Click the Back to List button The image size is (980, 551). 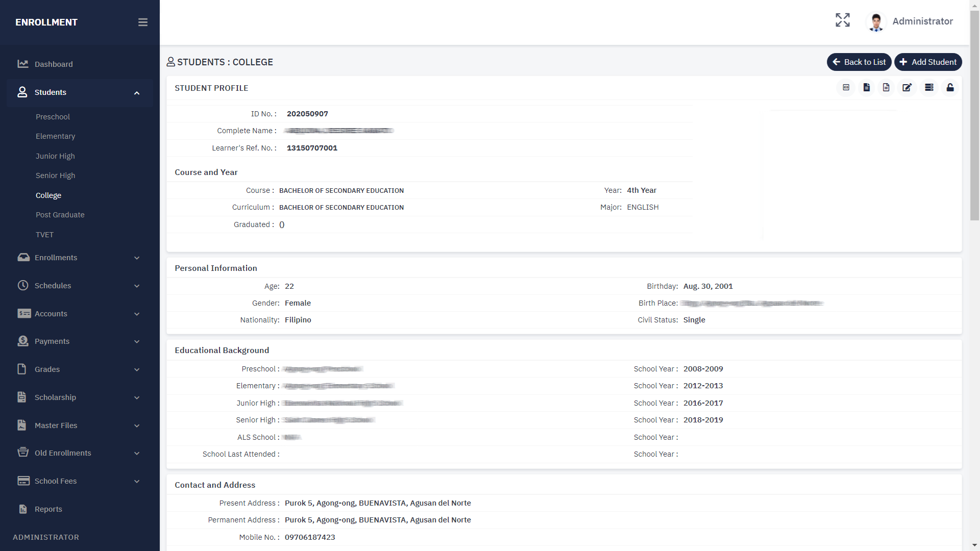coord(859,62)
